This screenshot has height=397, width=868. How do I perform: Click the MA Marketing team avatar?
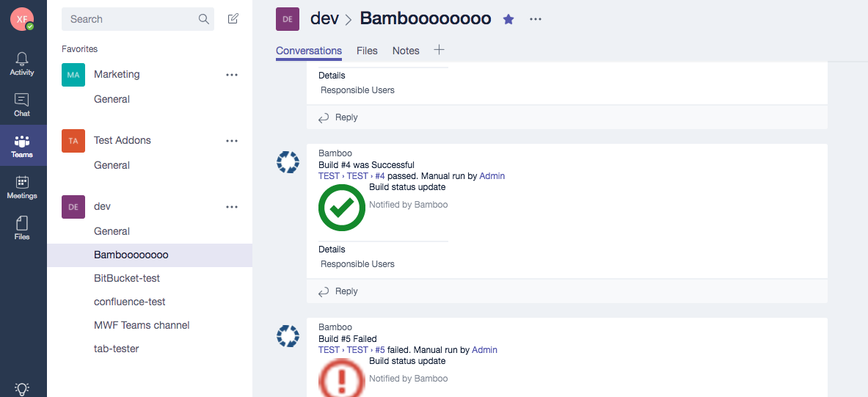pyautogui.click(x=73, y=74)
